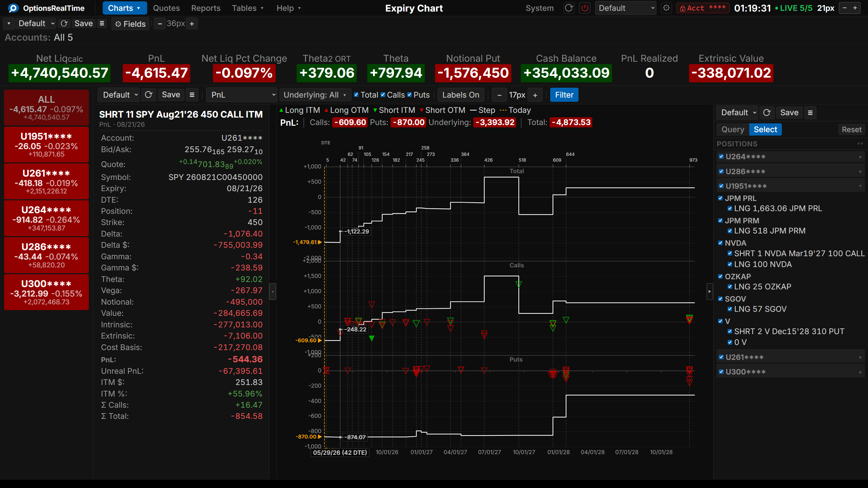Open the positions panel hamburger menu

tap(810, 113)
